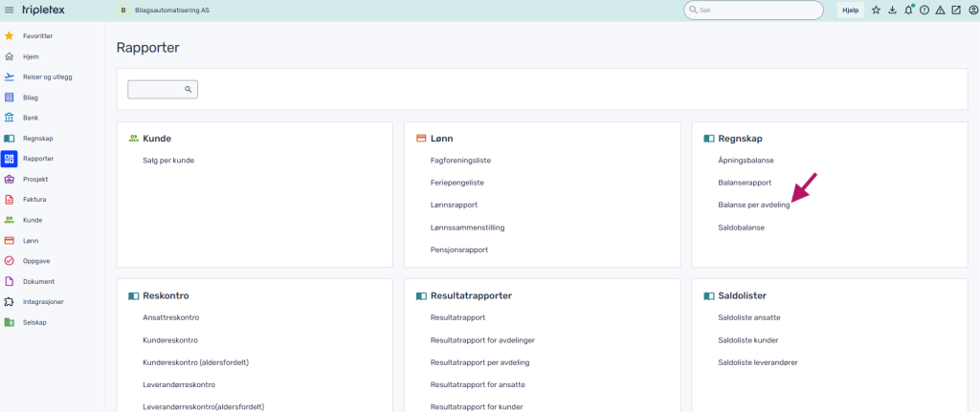Screen dimensions: 980x412
Task: Open Resultatrapport for kunder
Action: (477, 407)
